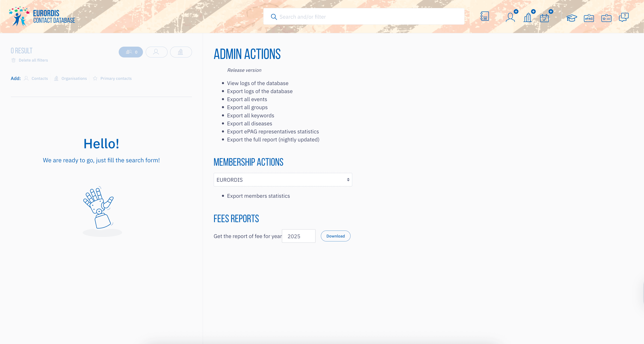Image resolution: width=644 pixels, height=344 pixels.
Task: Toggle the all-results filter pill showing 0
Action: [x=131, y=52]
